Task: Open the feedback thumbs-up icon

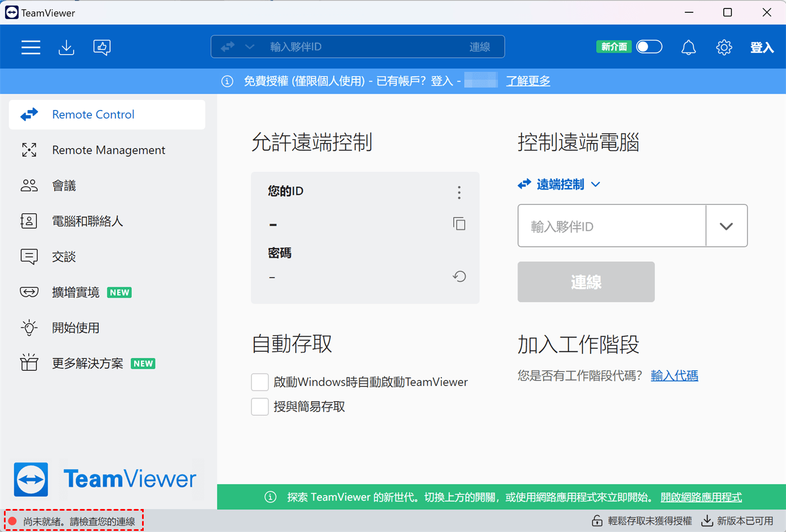Action: [x=102, y=47]
